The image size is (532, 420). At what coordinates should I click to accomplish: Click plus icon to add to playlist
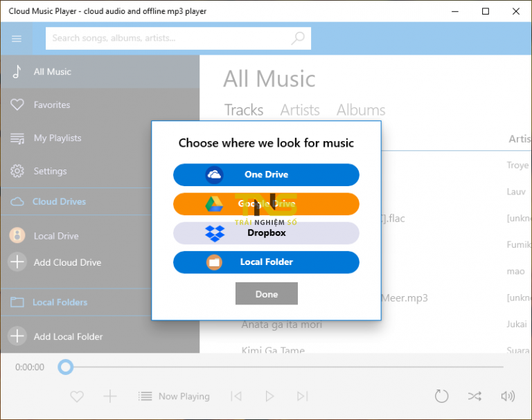(x=110, y=396)
